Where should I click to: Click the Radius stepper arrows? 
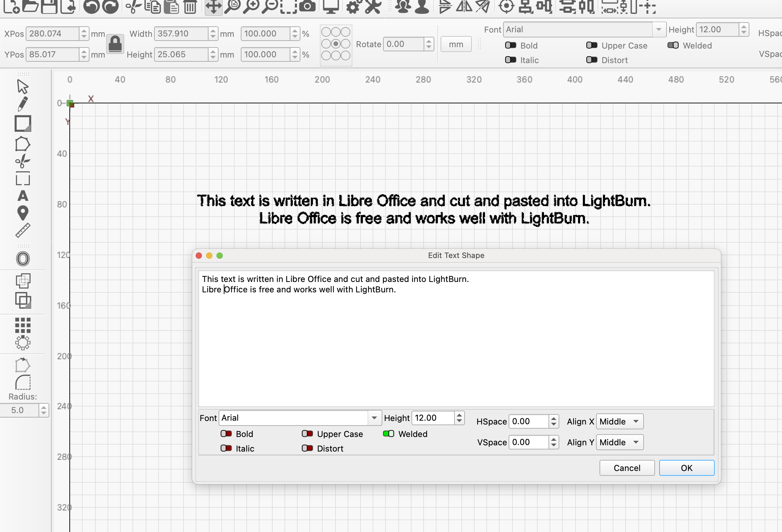tap(43, 410)
